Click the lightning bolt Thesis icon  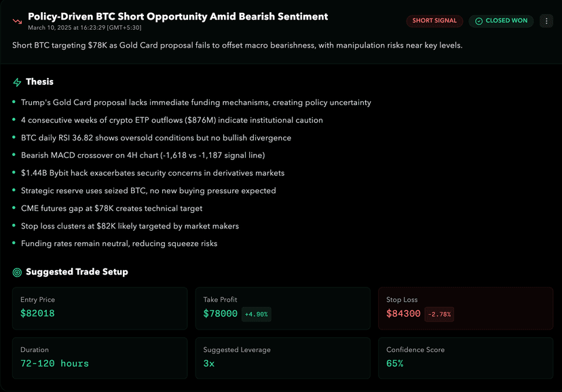click(x=17, y=82)
